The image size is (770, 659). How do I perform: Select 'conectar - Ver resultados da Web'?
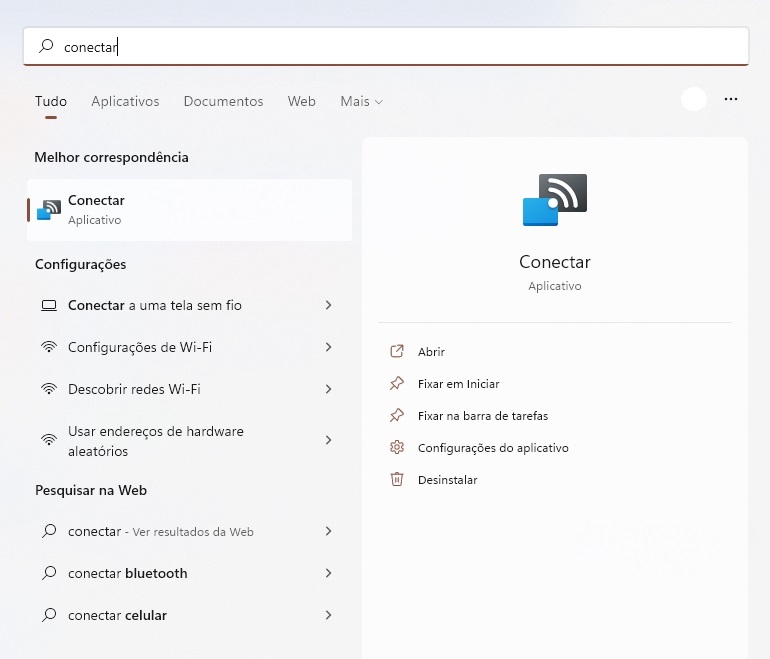click(190, 531)
